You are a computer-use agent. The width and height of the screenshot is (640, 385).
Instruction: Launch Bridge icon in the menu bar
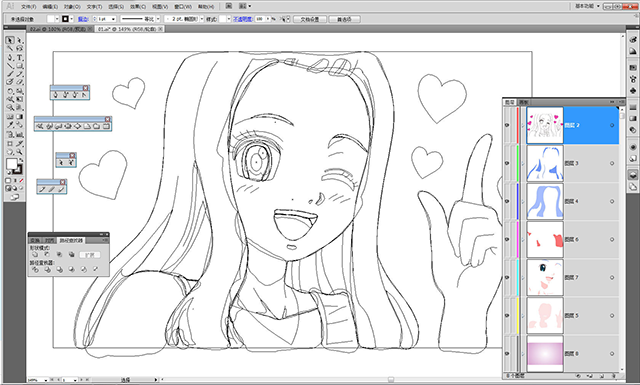pos(229,6)
